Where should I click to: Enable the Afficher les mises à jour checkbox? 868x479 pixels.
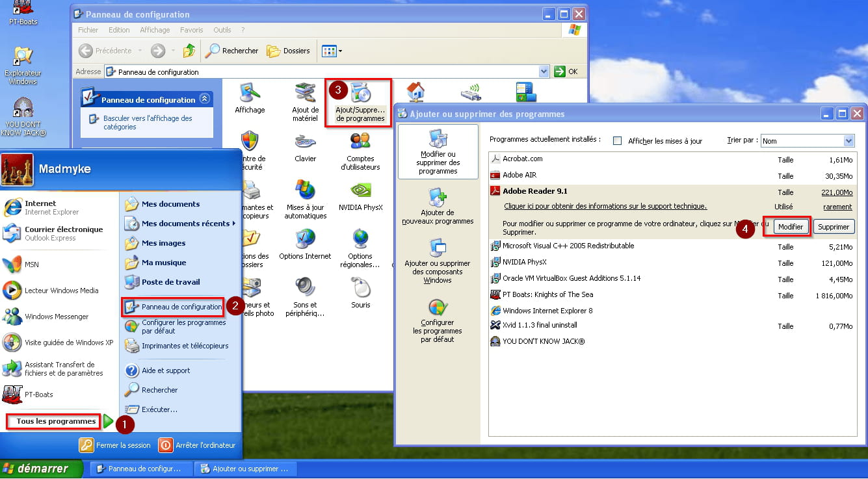pos(618,141)
